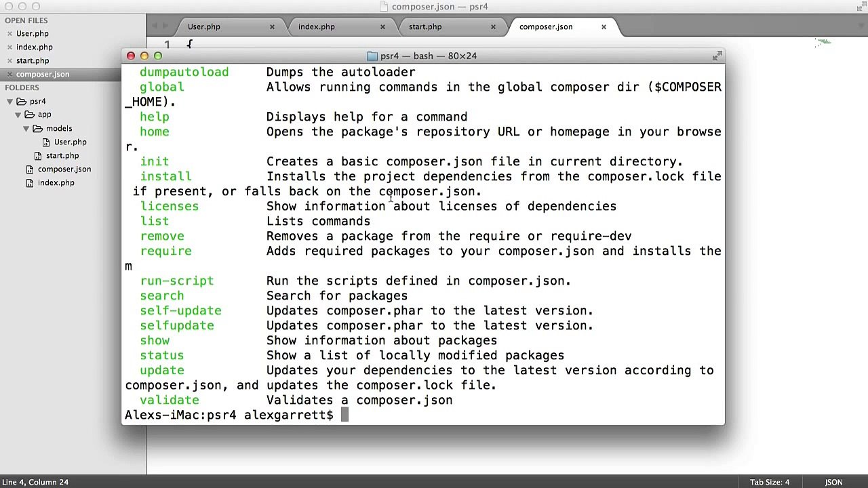Image resolution: width=868 pixels, height=488 pixels.
Task: Click the start.php file icon in the app folder
Action: (x=38, y=155)
